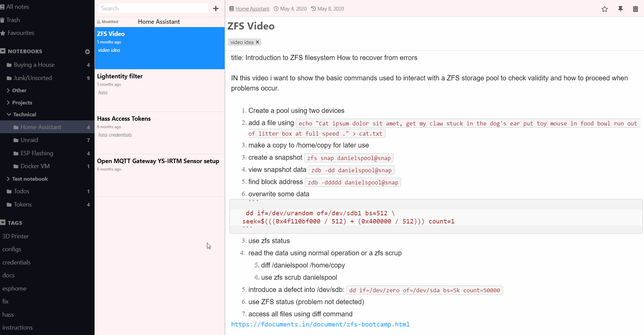Collapse the Technical notebook

(x=9, y=115)
